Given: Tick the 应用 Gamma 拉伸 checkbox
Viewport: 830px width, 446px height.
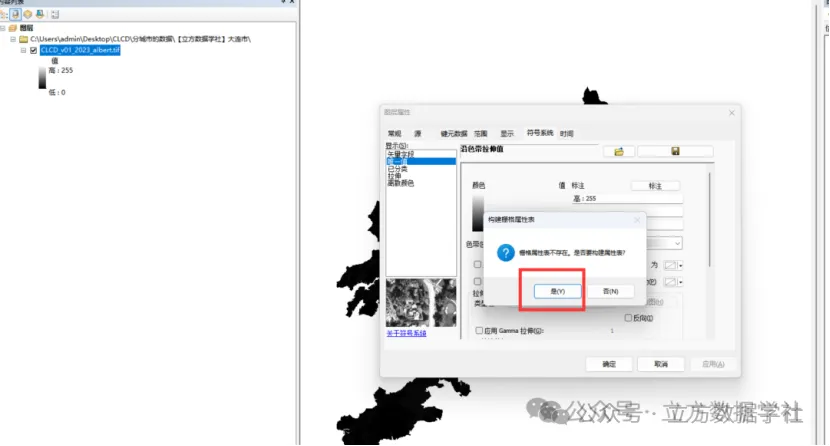Looking at the screenshot, I should pyautogui.click(x=479, y=331).
